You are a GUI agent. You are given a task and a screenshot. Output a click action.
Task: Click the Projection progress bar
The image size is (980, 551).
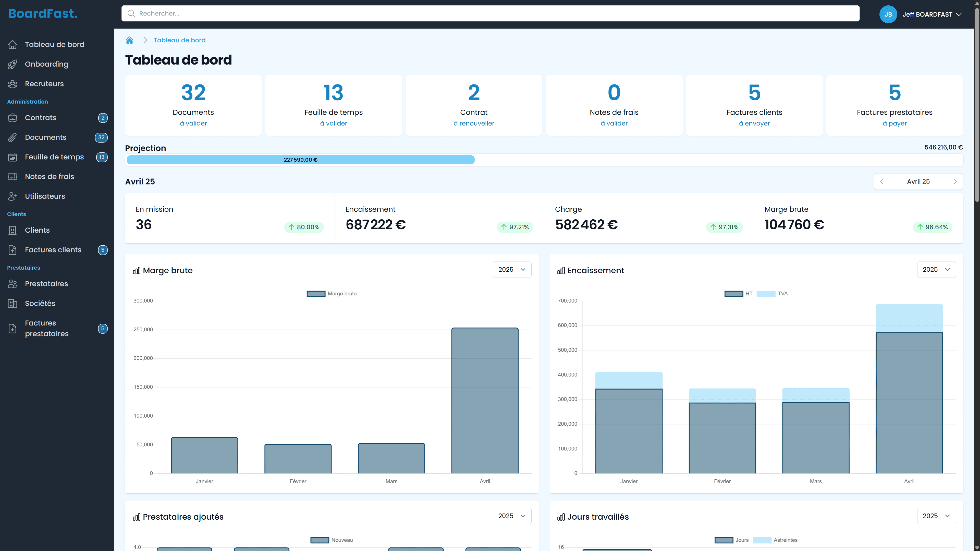(x=301, y=160)
